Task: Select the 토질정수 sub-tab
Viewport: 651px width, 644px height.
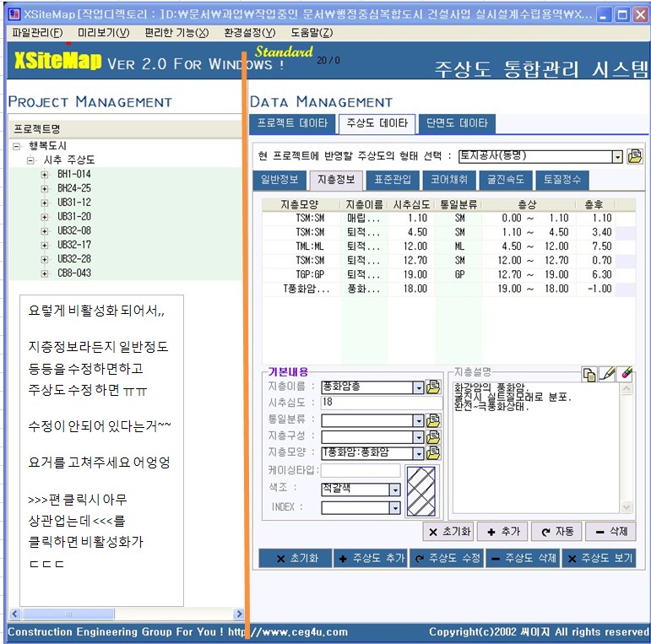Action: point(562,179)
